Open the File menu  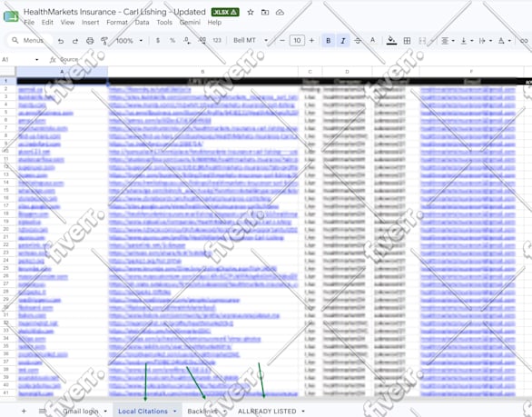click(29, 23)
